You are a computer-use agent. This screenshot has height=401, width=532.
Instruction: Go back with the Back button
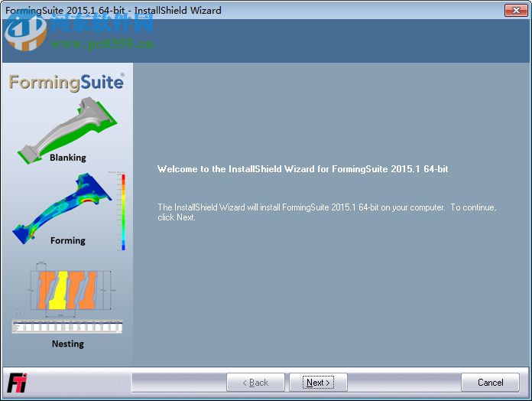coord(255,383)
